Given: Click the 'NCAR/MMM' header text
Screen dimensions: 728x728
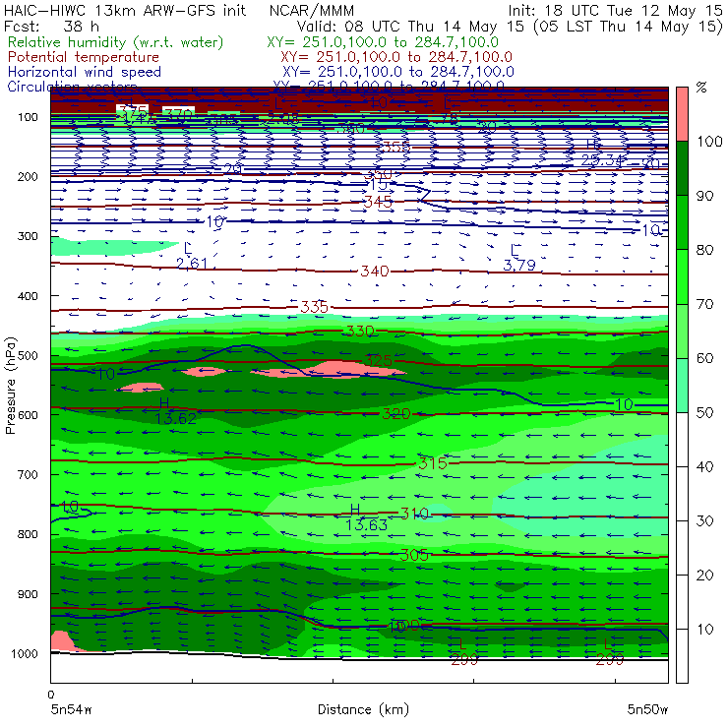Looking at the screenshot, I should coord(312,10).
